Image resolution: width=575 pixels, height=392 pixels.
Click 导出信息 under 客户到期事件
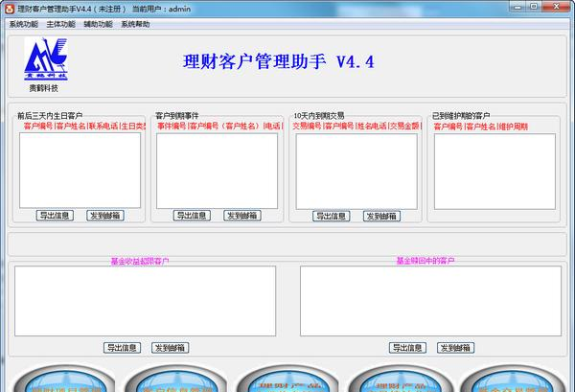pyautogui.click(x=192, y=216)
